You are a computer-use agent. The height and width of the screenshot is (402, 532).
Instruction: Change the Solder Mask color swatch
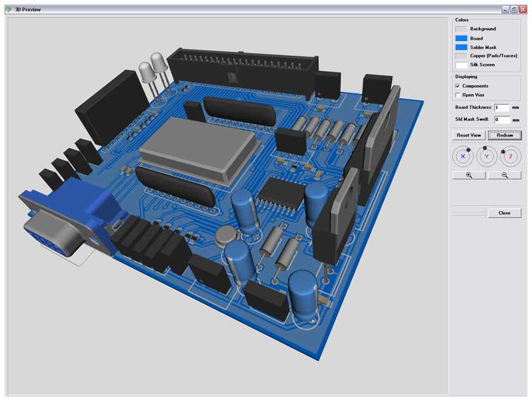461,48
